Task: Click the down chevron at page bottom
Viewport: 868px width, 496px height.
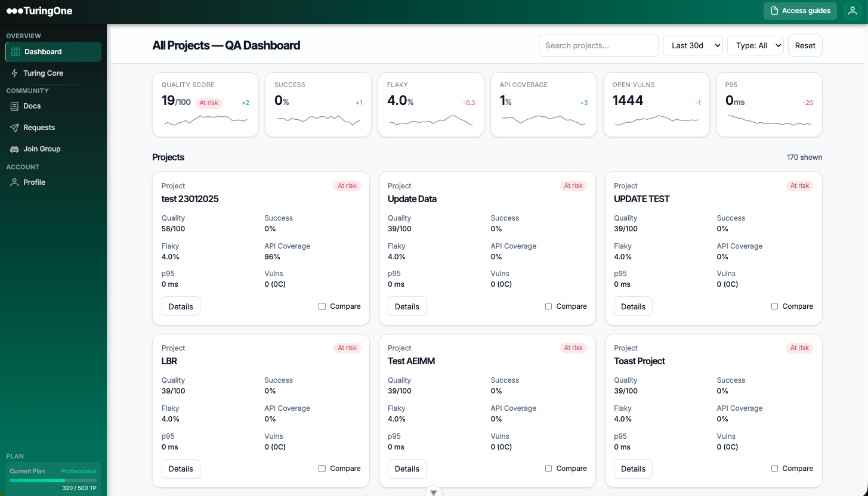Action: tap(434, 492)
